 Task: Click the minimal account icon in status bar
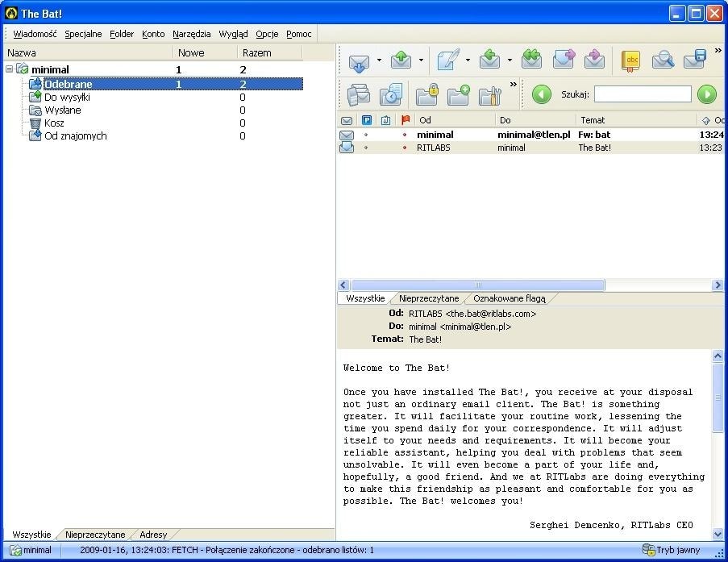[16, 551]
